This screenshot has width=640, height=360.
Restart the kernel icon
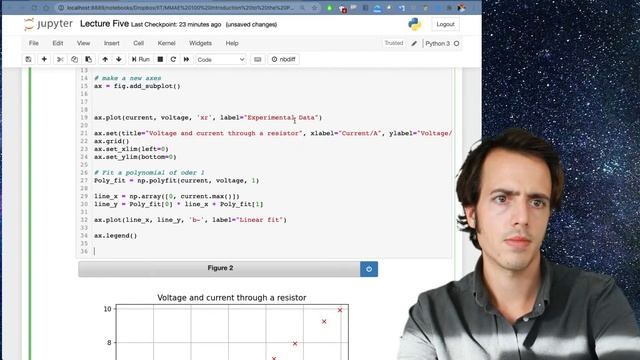click(x=173, y=60)
